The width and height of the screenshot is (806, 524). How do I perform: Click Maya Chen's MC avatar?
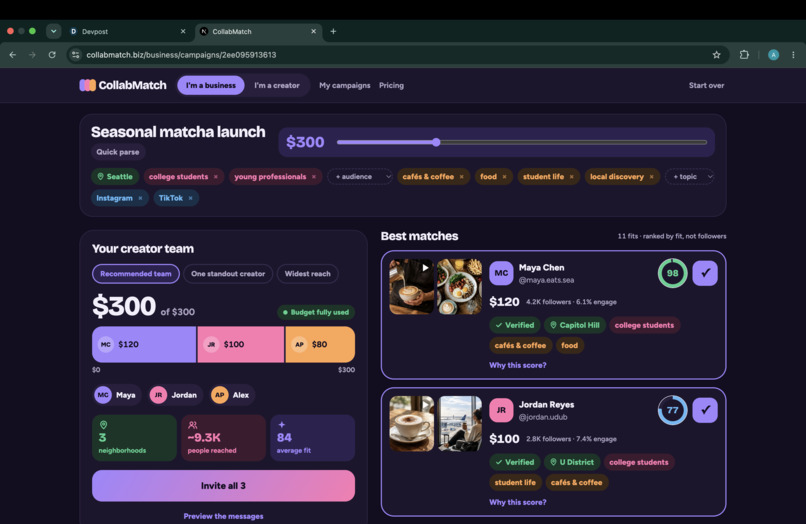pyautogui.click(x=501, y=273)
